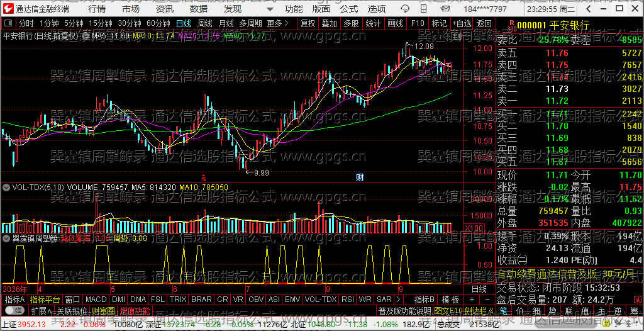Select the 月线 monthly period
The width and height of the screenshot is (644, 331).
coord(226,23)
